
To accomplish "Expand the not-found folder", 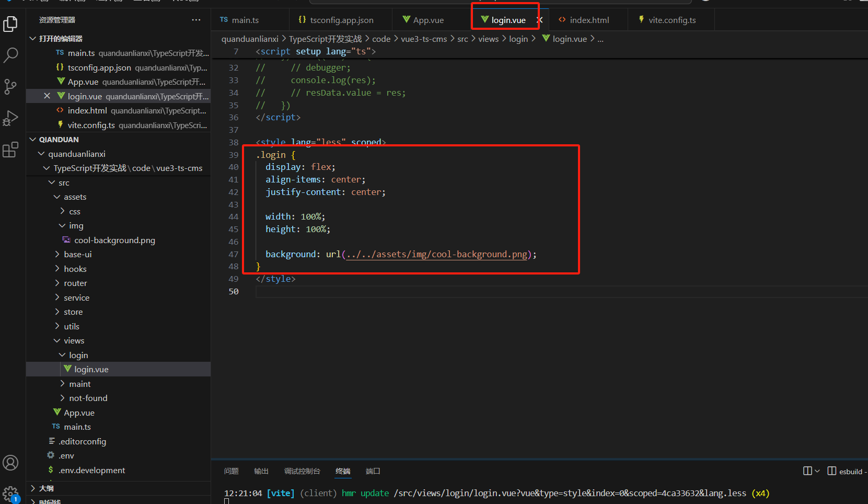I will [x=62, y=398].
